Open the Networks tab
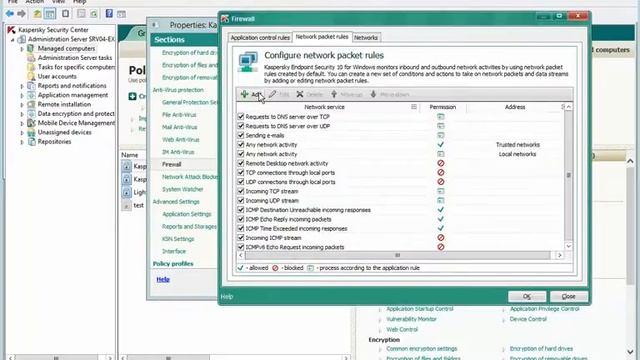640x360 pixels. tap(366, 38)
